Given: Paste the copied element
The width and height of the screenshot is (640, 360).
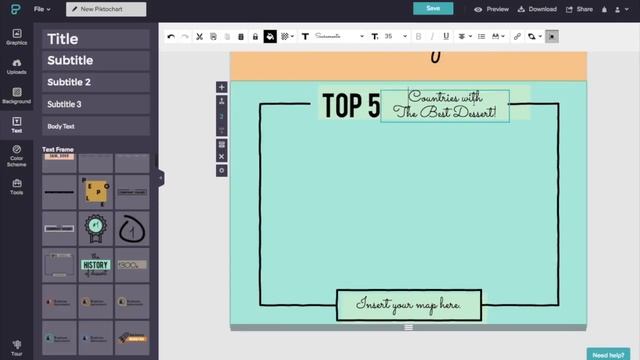Looking at the screenshot, I should pyautogui.click(x=227, y=37).
